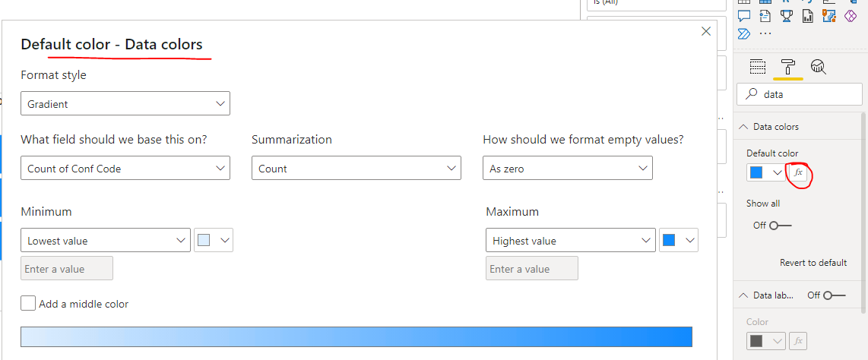Select the Q&A speech bubble visual icon
The width and height of the screenshot is (868, 360).
[x=745, y=16]
